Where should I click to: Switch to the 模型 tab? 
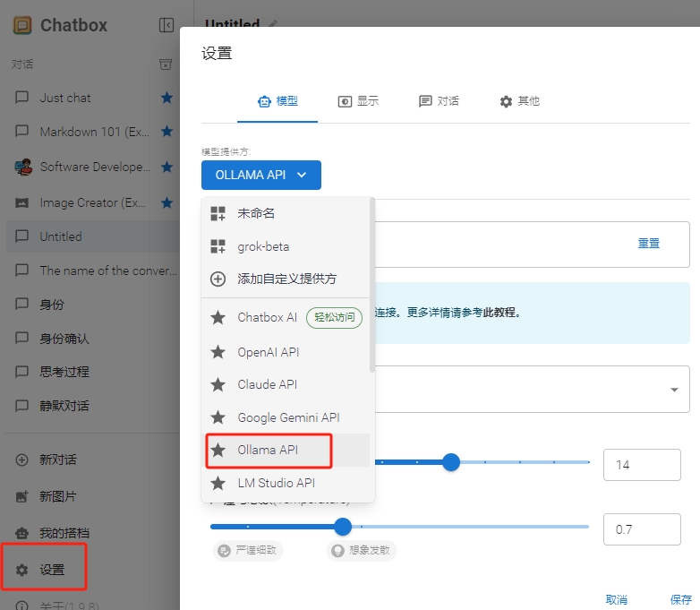pyautogui.click(x=277, y=101)
